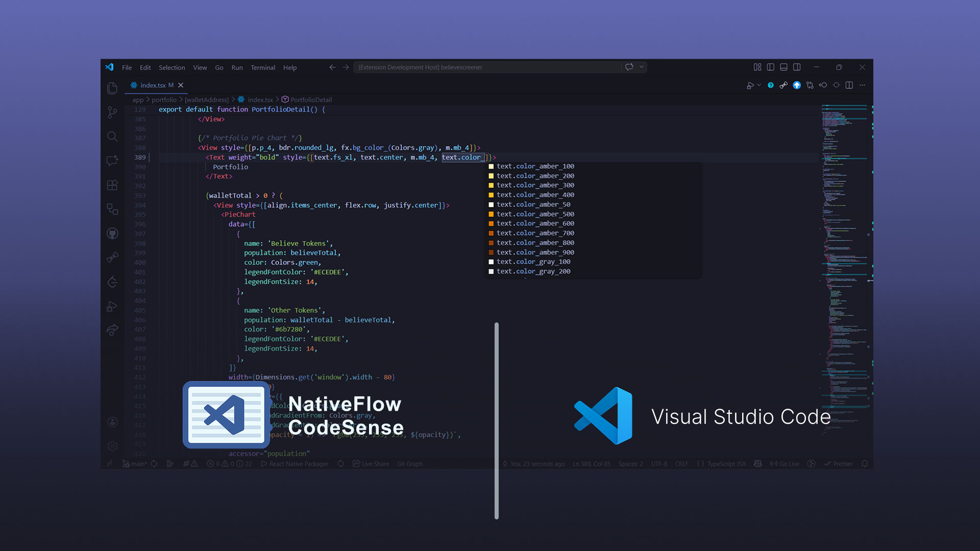The image size is (980, 551).
Task: Open the Manage gear icon
Action: [x=112, y=446]
